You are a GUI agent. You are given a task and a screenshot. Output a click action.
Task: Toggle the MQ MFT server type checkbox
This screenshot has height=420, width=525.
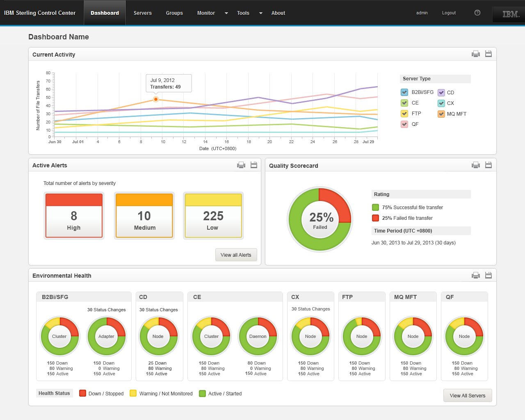441,114
